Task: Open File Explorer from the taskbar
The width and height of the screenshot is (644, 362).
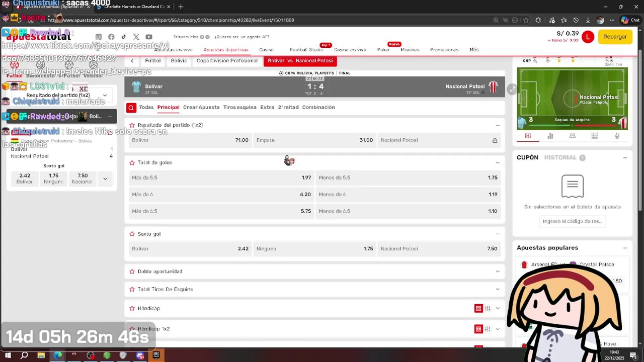Action: (41, 355)
